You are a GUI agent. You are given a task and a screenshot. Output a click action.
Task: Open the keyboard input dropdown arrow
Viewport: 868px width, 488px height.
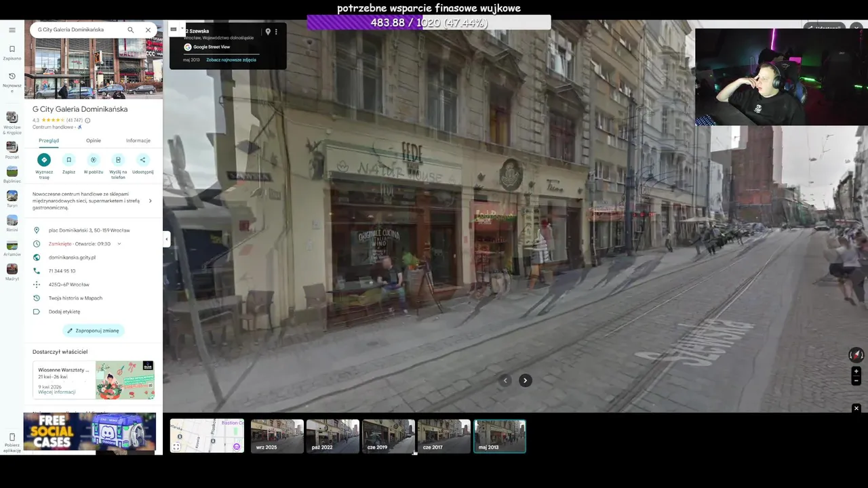(181, 29)
